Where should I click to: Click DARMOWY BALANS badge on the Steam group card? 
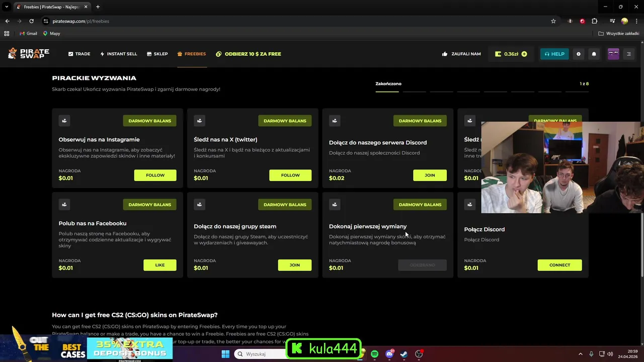285,205
